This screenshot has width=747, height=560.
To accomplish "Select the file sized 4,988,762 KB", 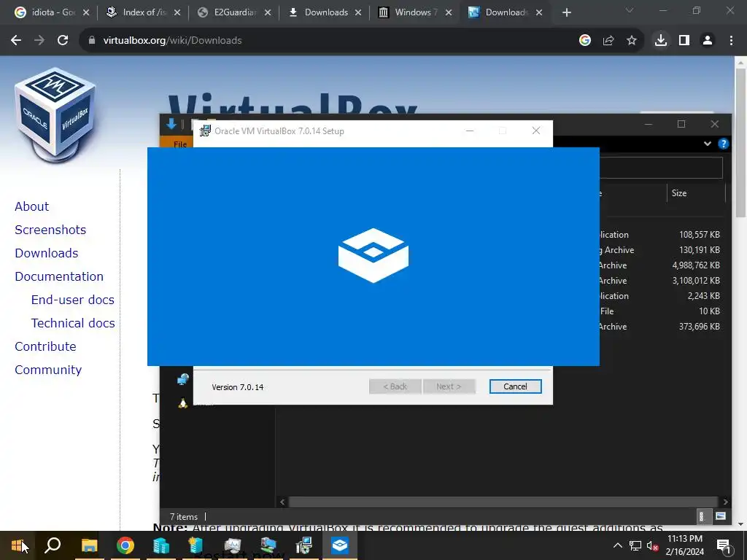I will click(662, 265).
